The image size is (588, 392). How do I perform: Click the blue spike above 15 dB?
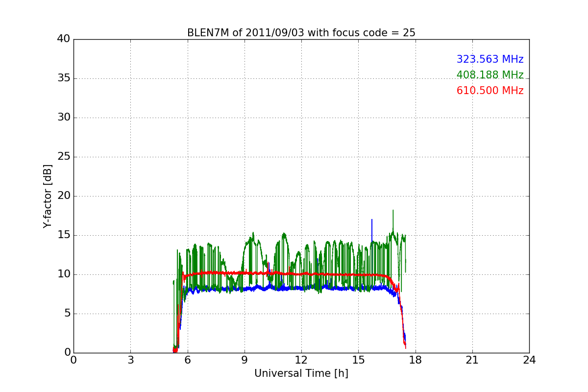click(x=372, y=229)
